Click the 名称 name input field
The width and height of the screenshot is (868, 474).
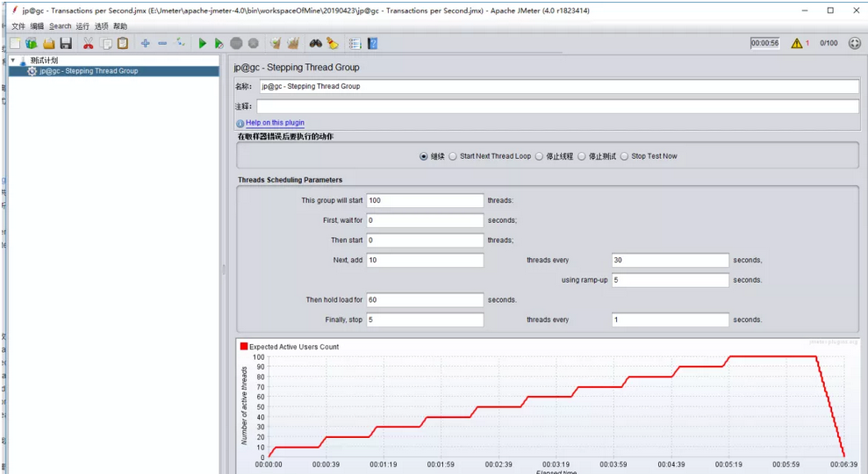coord(559,86)
